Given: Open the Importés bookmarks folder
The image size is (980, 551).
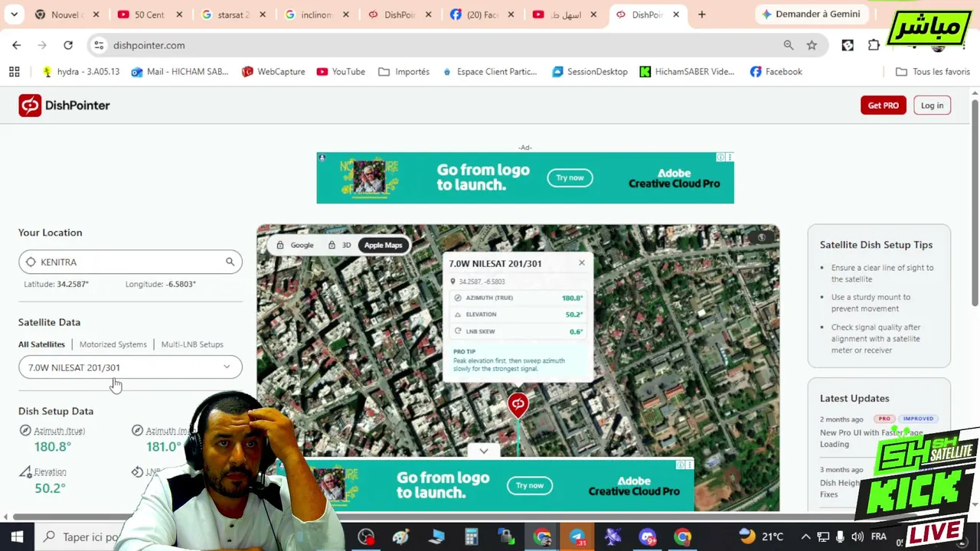Looking at the screenshot, I should coord(403,72).
